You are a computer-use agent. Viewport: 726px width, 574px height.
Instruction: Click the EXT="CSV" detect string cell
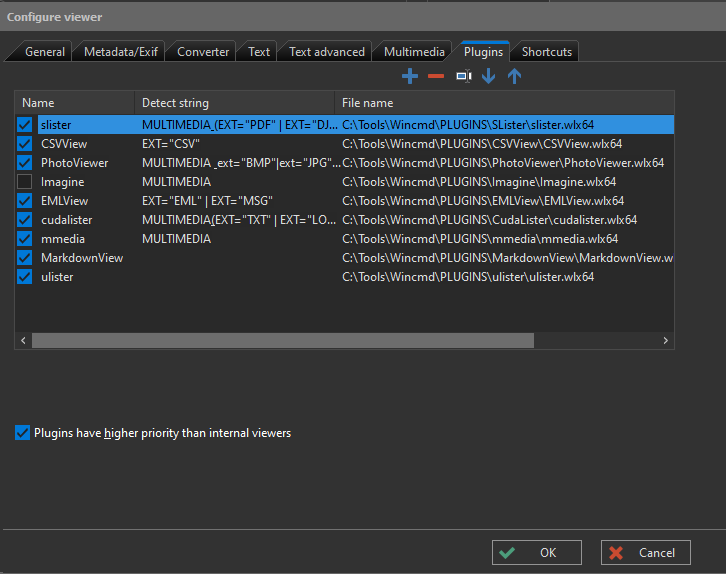(171, 144)
